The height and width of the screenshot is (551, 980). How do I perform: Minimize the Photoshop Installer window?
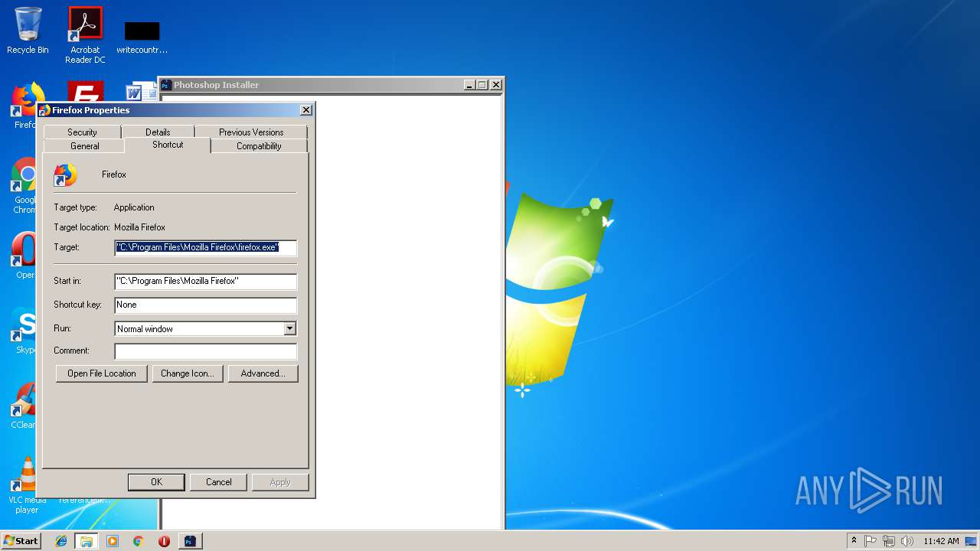469,85
